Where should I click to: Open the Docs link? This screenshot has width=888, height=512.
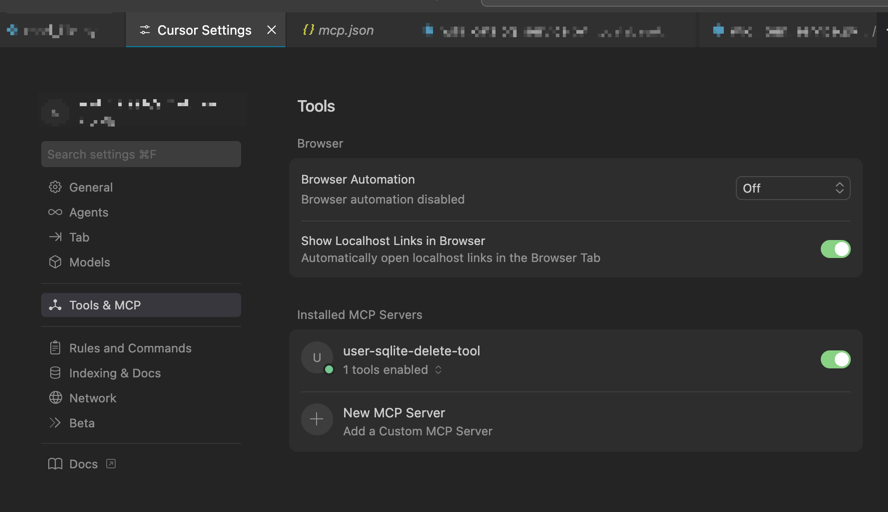(82, 464)
